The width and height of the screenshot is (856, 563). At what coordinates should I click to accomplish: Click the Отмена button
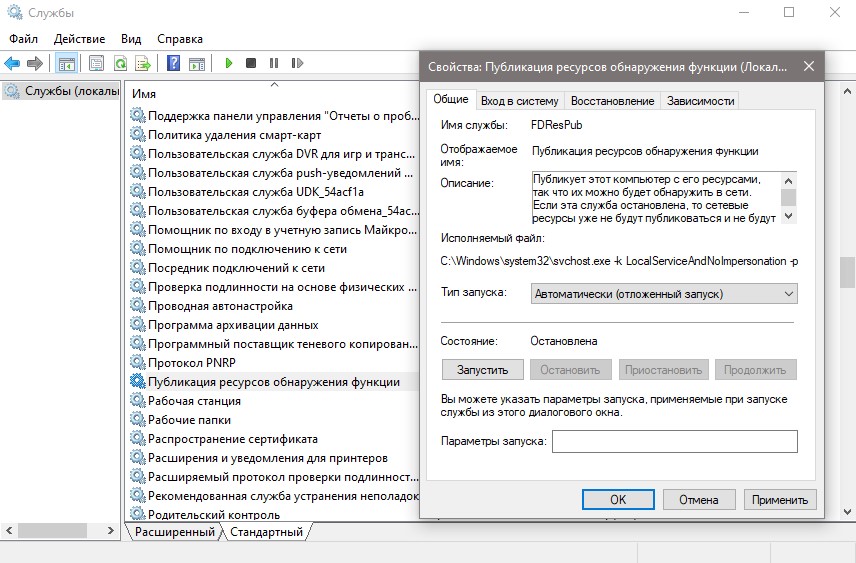699,500
